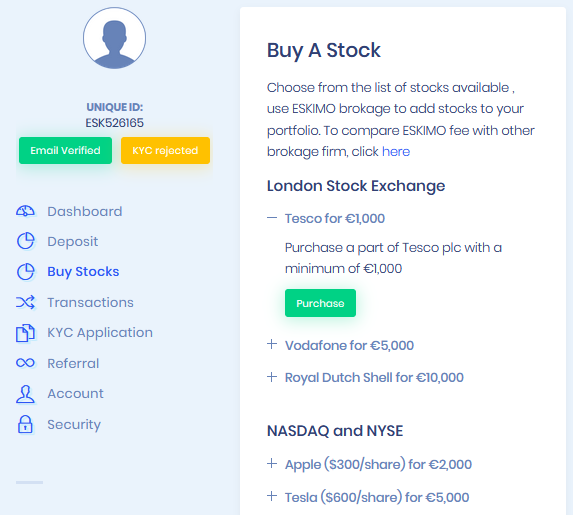Go to Referral in the sidebar
Viewport: 573px width, 515px height.
pos(73,363)
